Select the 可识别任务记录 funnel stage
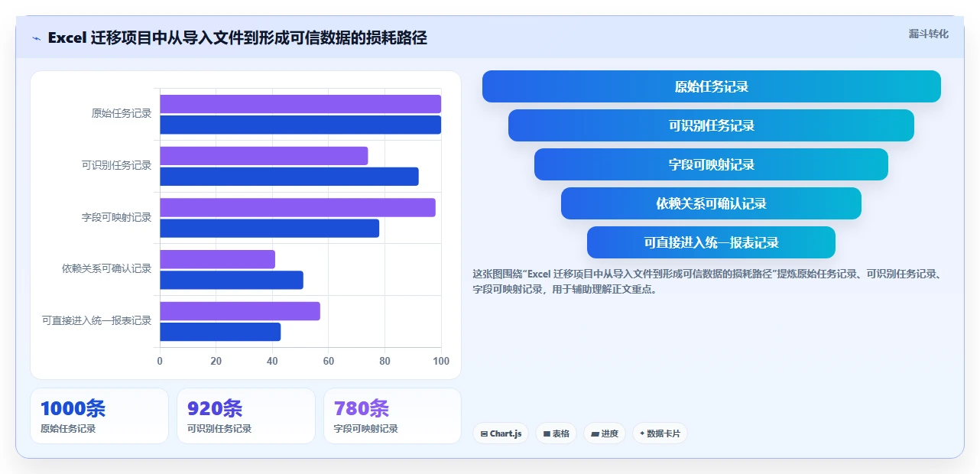The height and width of the screenshot is (474, 980). 712,125
